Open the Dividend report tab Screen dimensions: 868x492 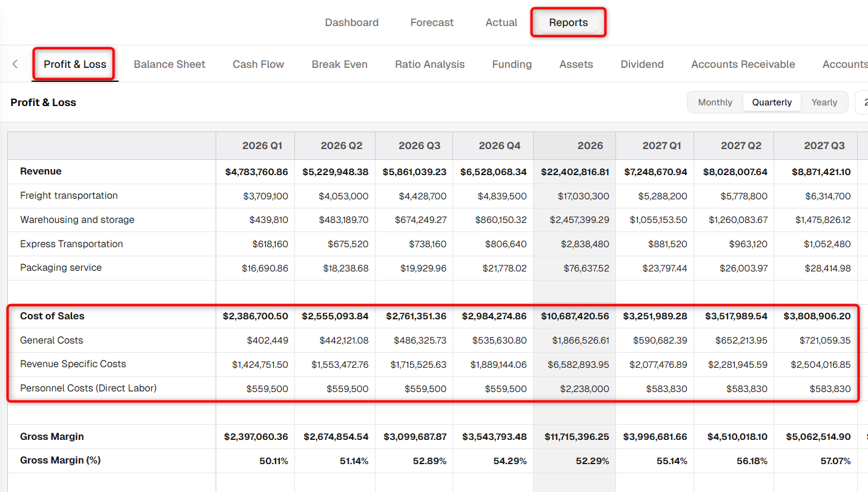click(x=642, y=64)
